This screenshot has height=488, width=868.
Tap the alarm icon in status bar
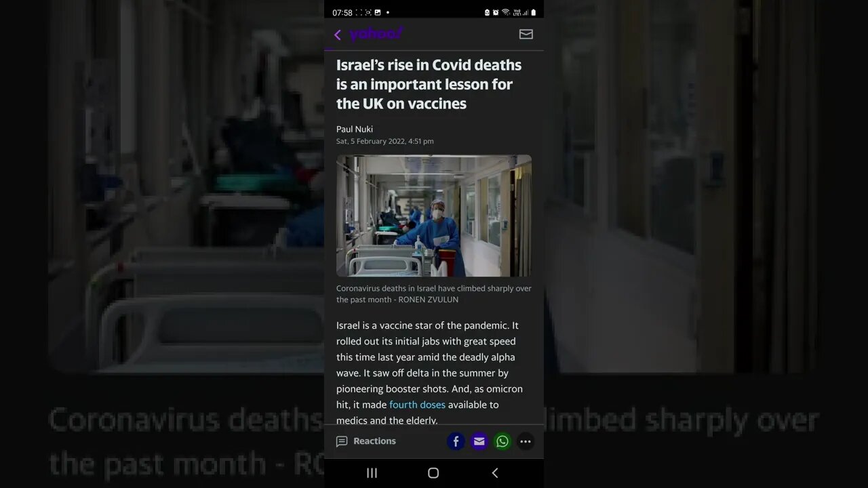point(496,12)
